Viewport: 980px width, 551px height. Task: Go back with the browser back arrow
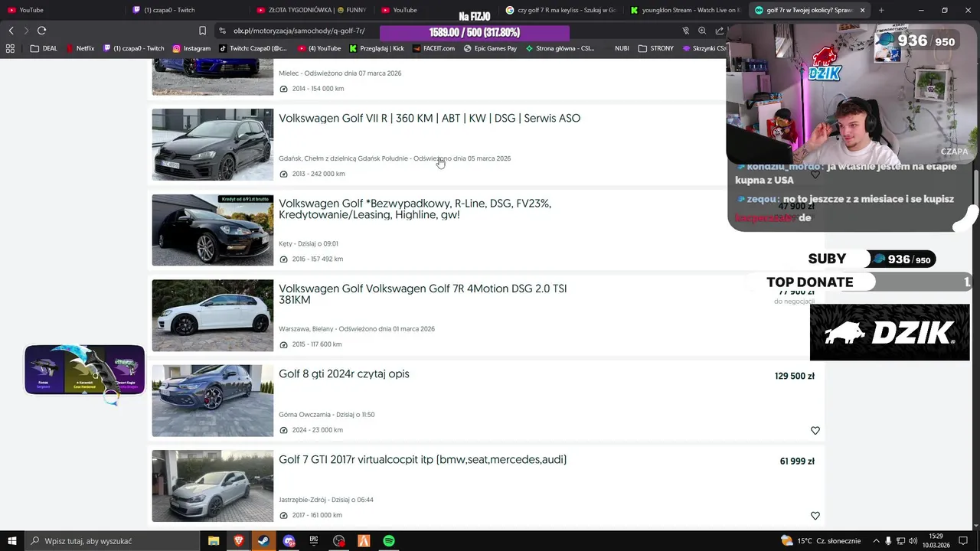[11, 31]
